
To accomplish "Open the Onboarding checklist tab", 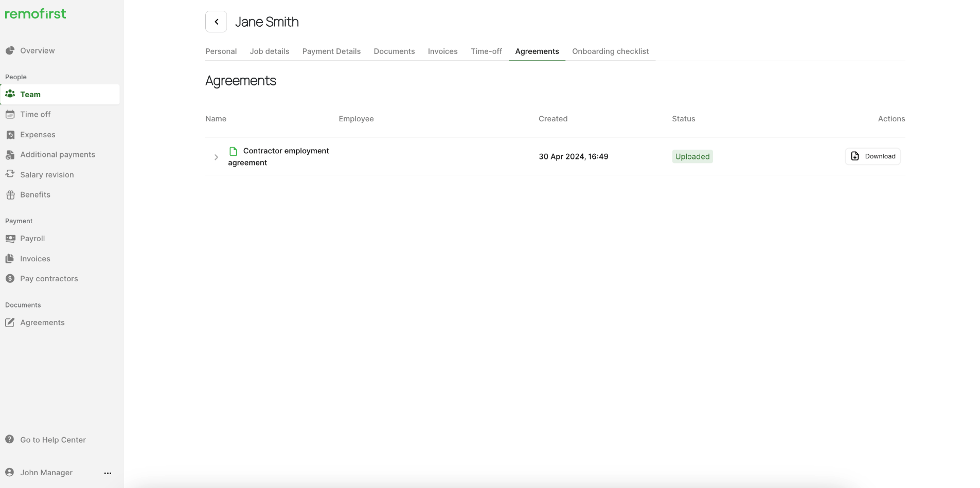I will (611, 51).
